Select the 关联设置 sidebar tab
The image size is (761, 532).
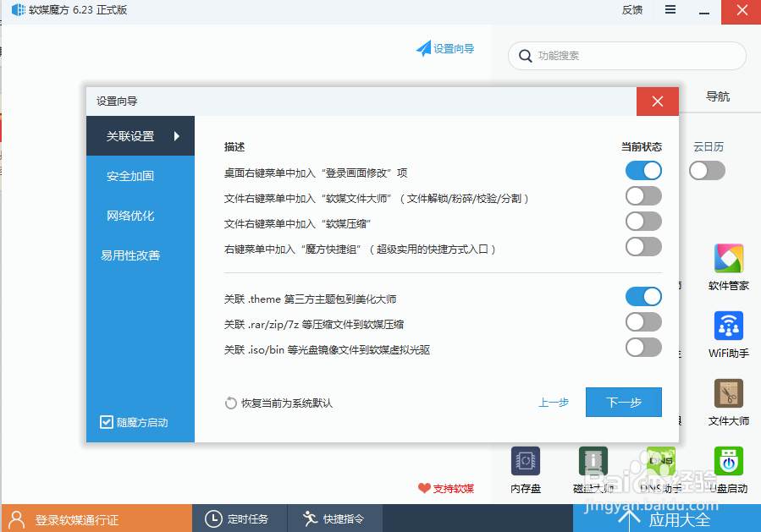[x=141, y=136]
